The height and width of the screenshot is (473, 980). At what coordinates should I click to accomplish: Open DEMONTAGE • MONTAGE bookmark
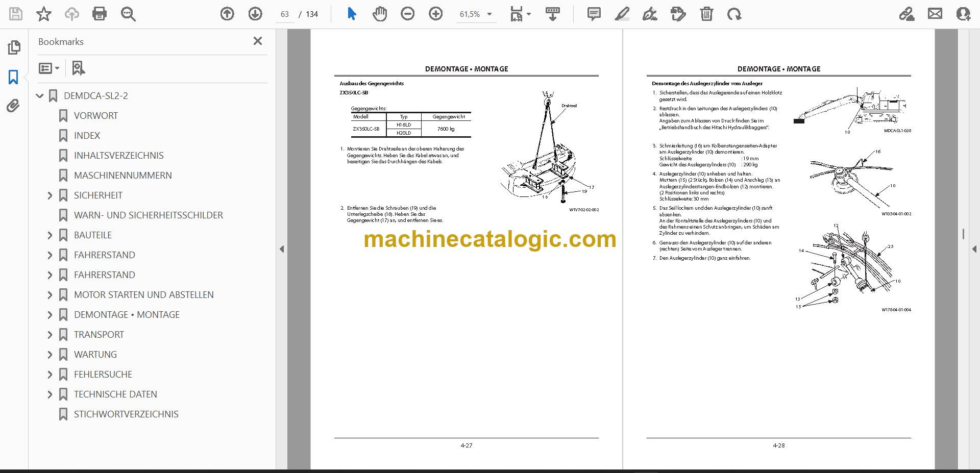(x=127, y=315)
